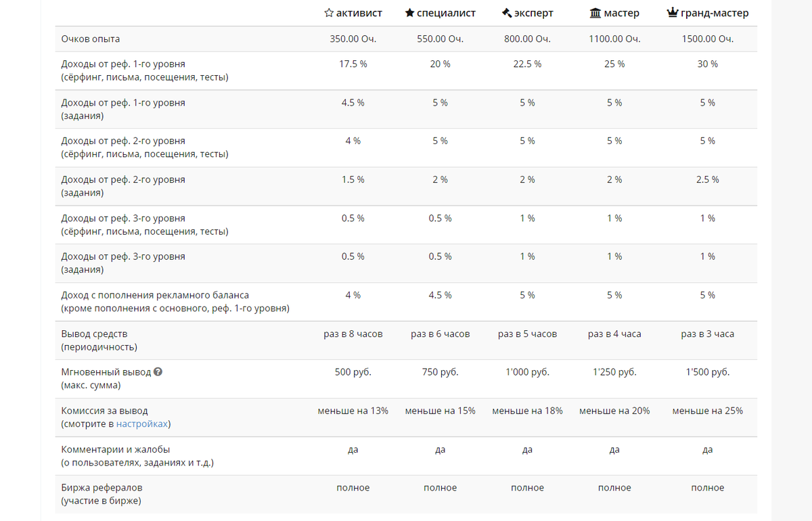Image resolution: width=812 pixels, height=521 pixels.
Task: Click the bank building icon beside мастер
Action: tap(595, 13)
